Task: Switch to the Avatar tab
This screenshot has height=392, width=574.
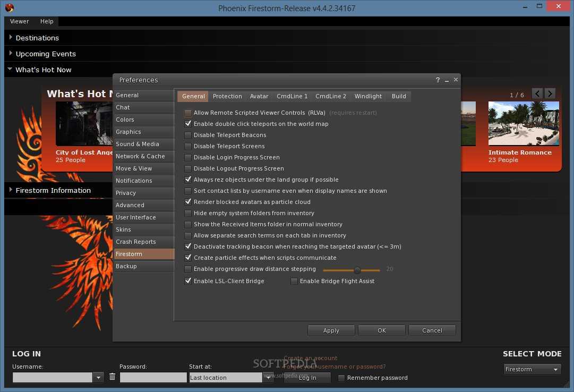Action: [x=259, y=96]
